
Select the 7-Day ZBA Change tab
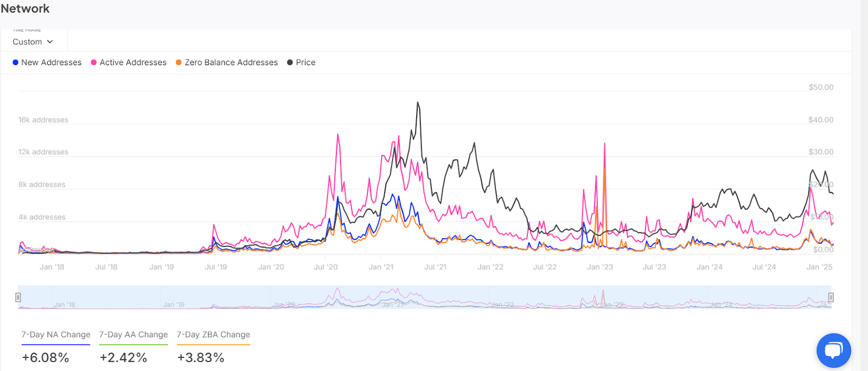coord(213,335)
